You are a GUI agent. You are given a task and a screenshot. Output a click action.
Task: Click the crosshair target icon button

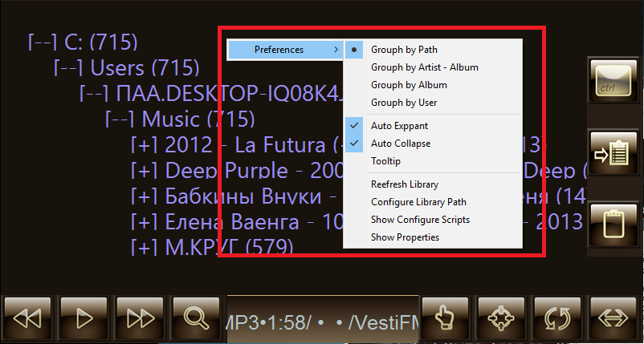pos(502,318)
